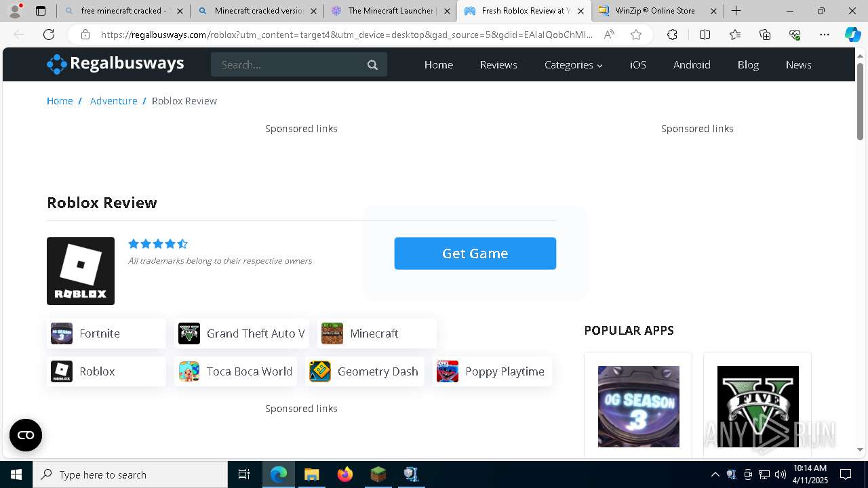Open the volume control tray icon
This screenshot has width=868, height=488.
[x=780, y=474]
